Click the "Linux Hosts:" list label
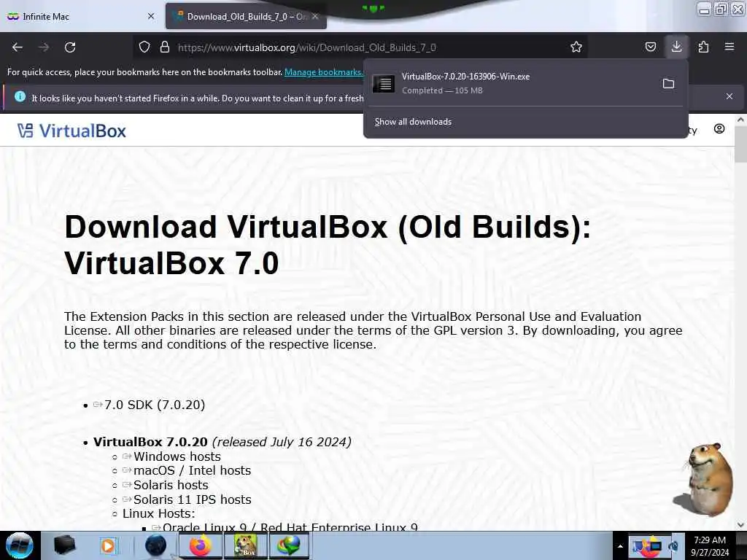Viewport: 747px width, 560px height. point(158,514)
